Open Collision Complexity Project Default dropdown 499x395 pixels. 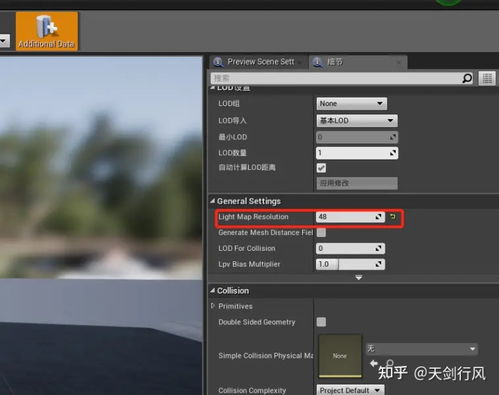350,390
